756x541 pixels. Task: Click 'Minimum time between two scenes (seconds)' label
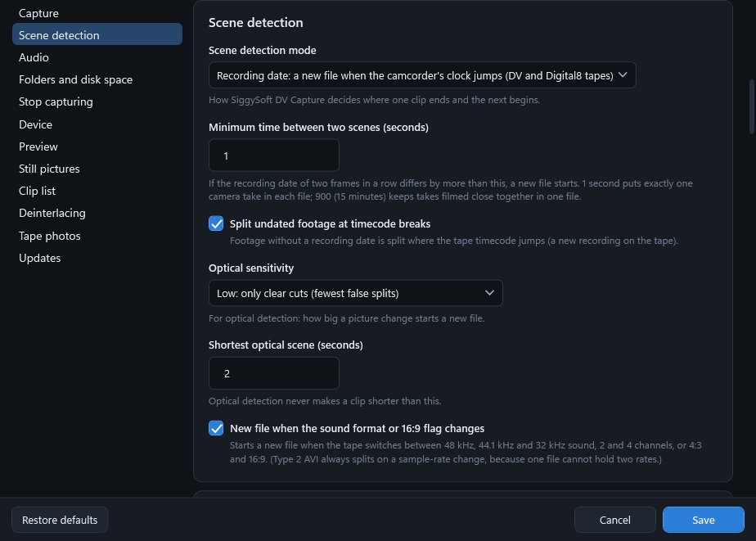(x=319, y=128)
